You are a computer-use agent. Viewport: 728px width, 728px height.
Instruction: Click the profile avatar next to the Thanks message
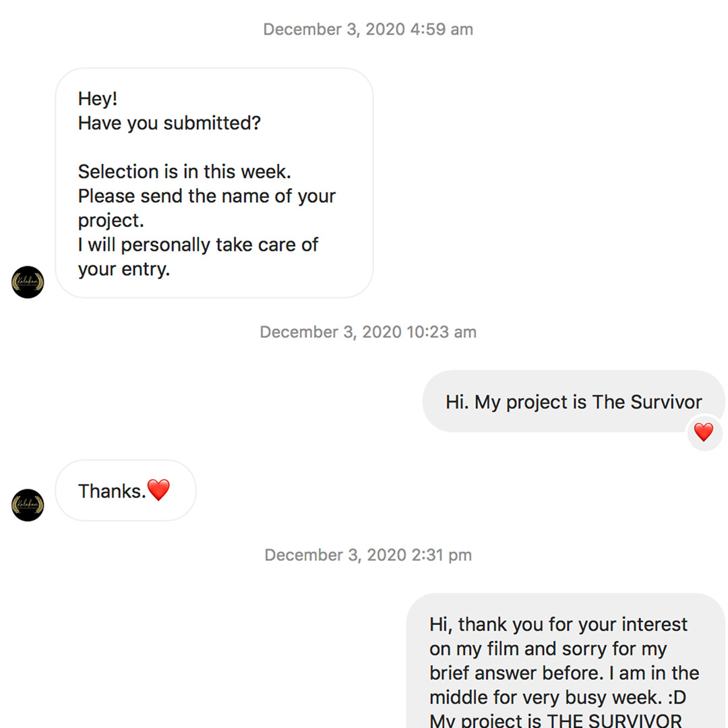point(28,505)
